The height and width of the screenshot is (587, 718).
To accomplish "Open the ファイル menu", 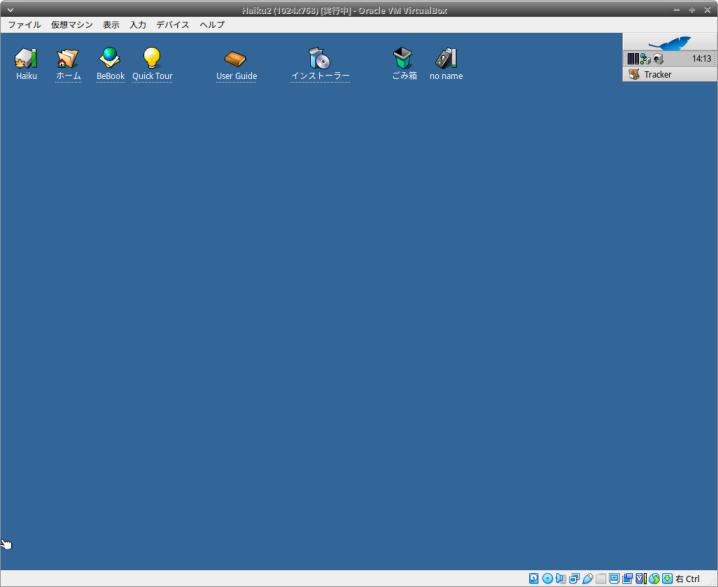I will [x=24, y=25].
